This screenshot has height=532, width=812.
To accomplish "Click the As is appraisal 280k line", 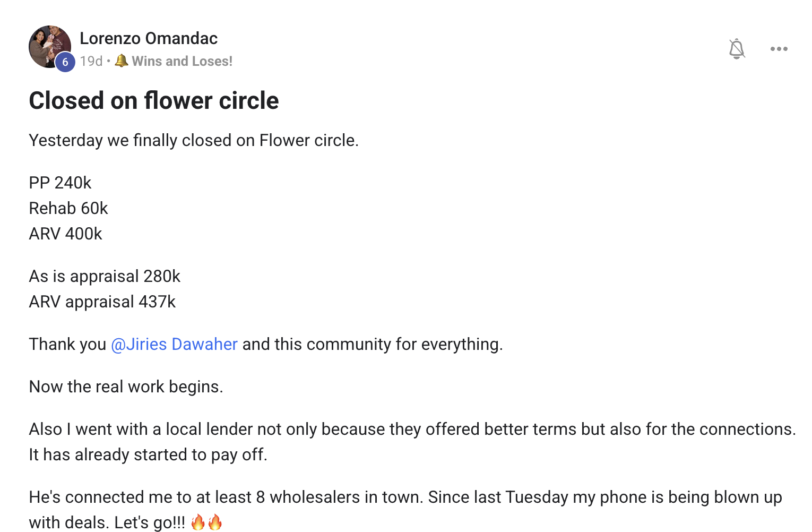I will pos(105,276).
